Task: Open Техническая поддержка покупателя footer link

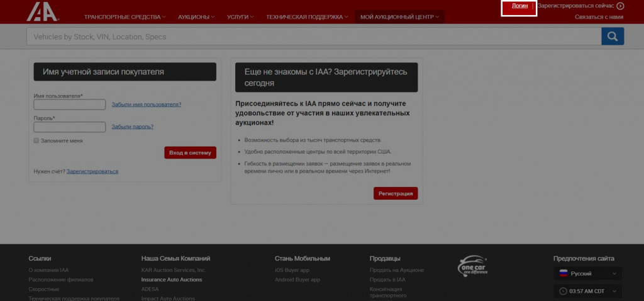Action: coord(74,298)
